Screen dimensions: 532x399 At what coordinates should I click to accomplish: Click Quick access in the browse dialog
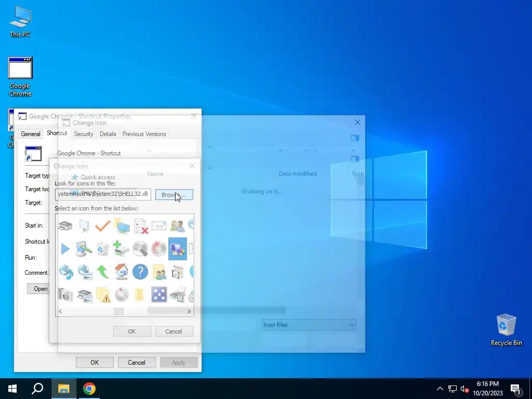(x=94, y=177)
